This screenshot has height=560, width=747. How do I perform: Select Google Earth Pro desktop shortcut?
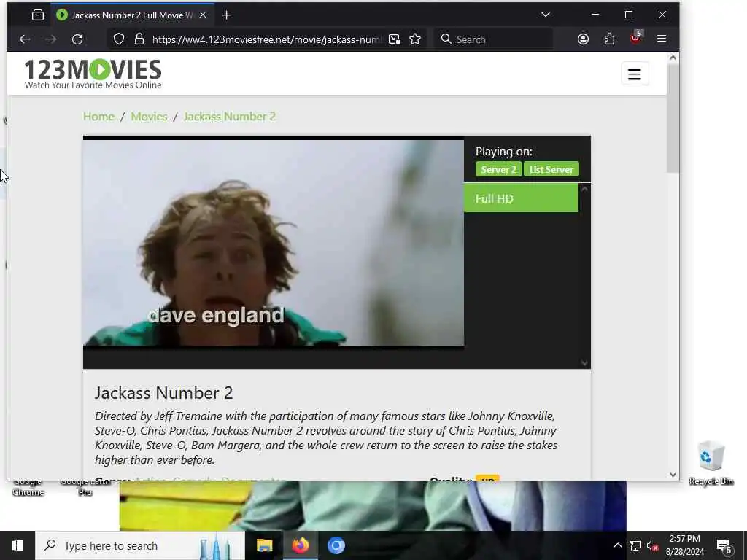[x=86, y=488]
